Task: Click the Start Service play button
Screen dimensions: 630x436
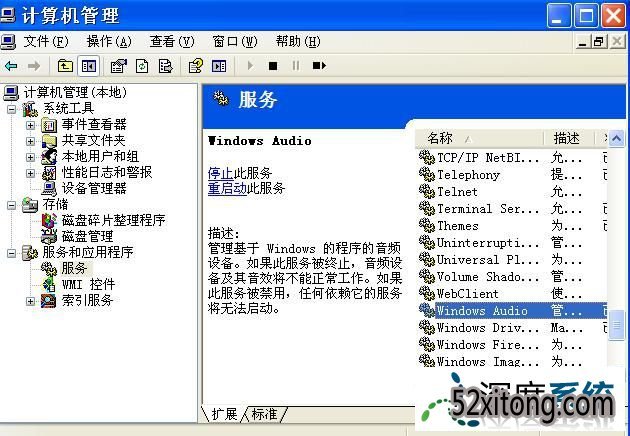Action: [250, 66]
